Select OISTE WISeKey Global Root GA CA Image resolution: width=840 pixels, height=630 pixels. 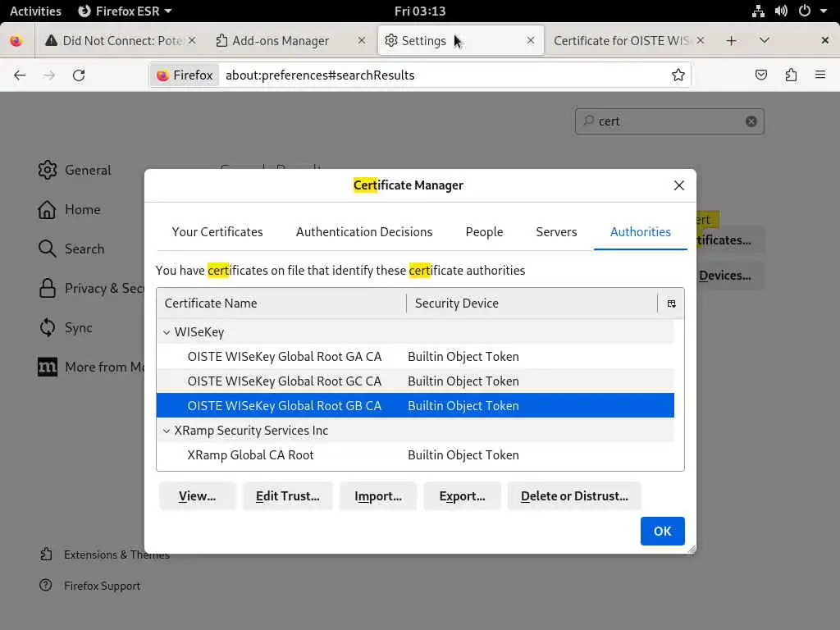(x=415, y=357)
